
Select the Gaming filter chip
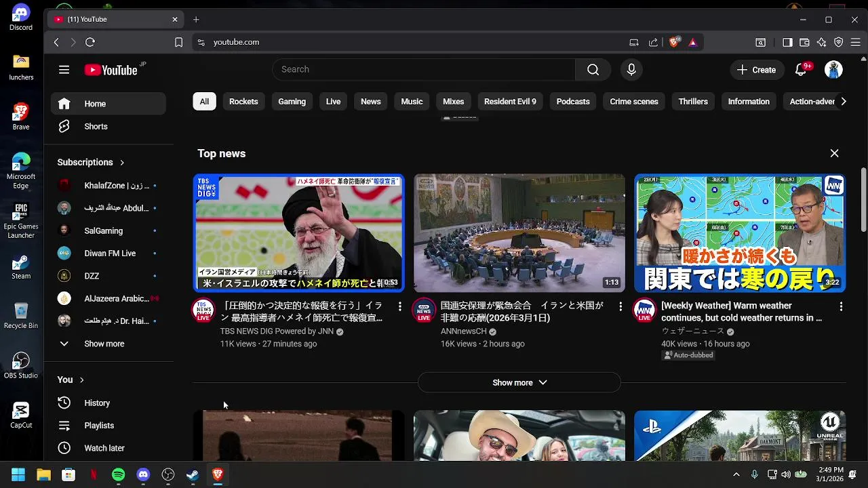[292, 102]
